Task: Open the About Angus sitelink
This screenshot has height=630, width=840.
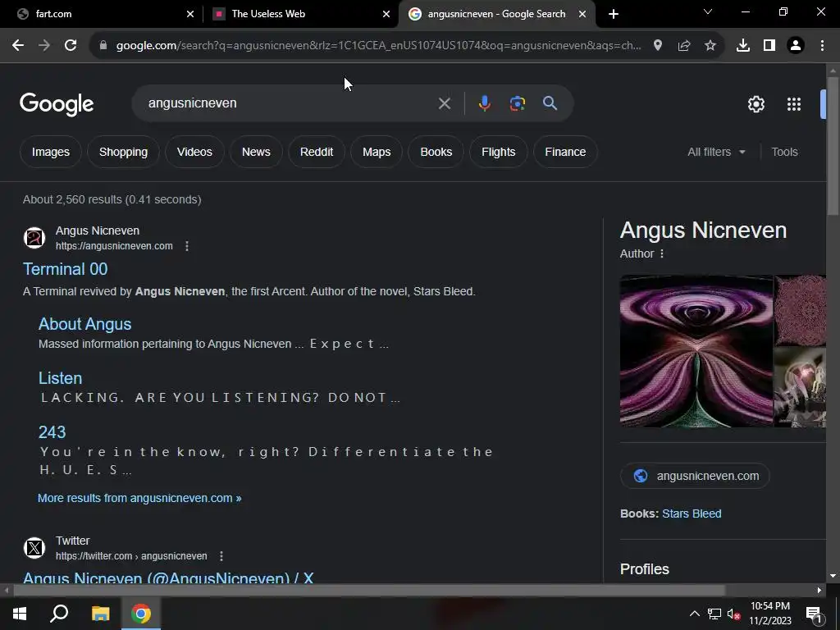Action: pyautogui.click(x=84, y=324)
